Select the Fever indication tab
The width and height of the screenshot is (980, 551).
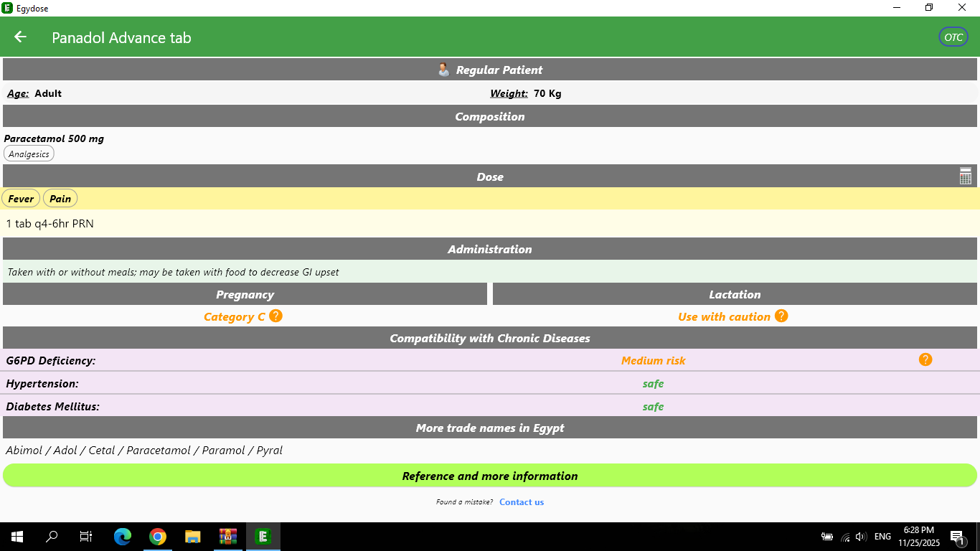click(21, 199)
